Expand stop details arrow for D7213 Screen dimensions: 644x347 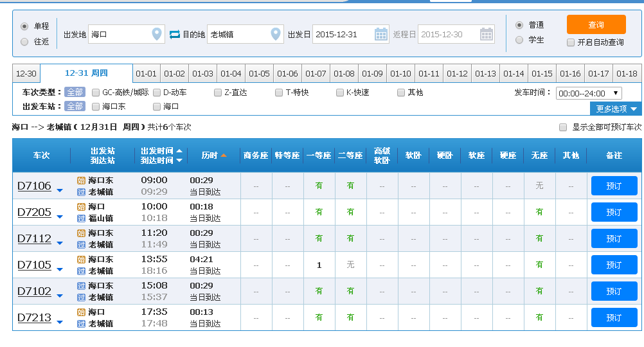point(60,322)
